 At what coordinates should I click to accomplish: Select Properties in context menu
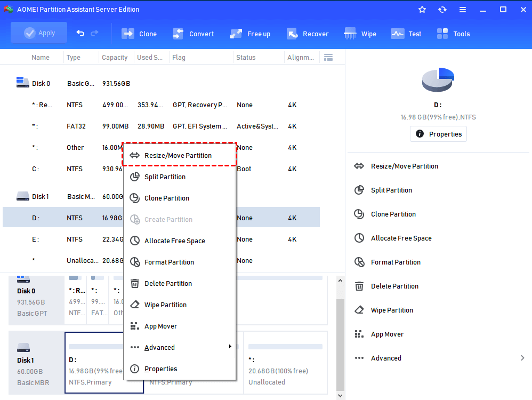pos(179,369)
